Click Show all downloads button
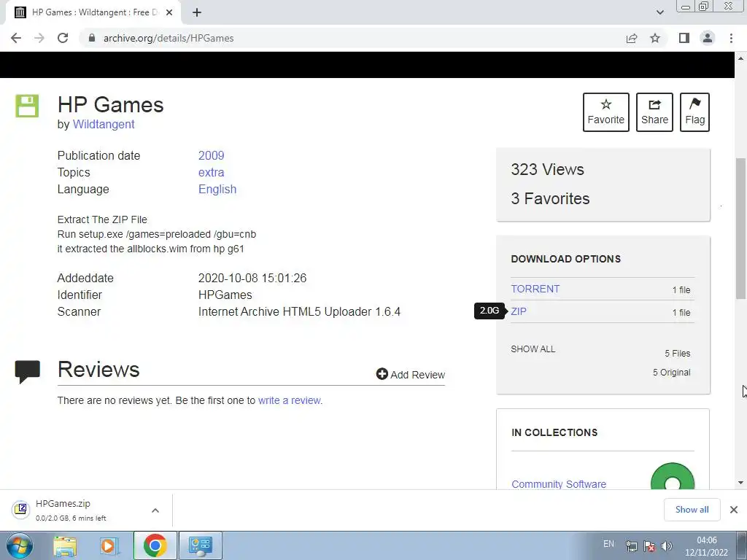Screen dimensions: 747x560 (x=692, y=510)
